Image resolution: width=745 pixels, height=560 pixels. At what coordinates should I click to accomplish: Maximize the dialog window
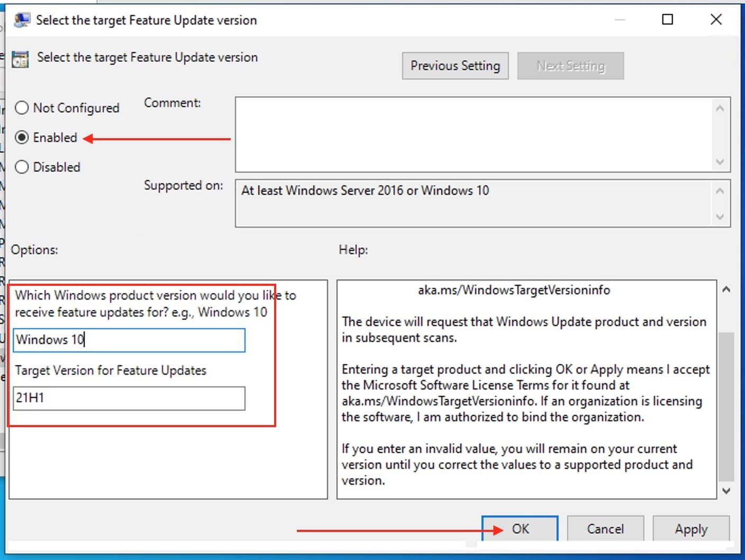click(668, 20)
